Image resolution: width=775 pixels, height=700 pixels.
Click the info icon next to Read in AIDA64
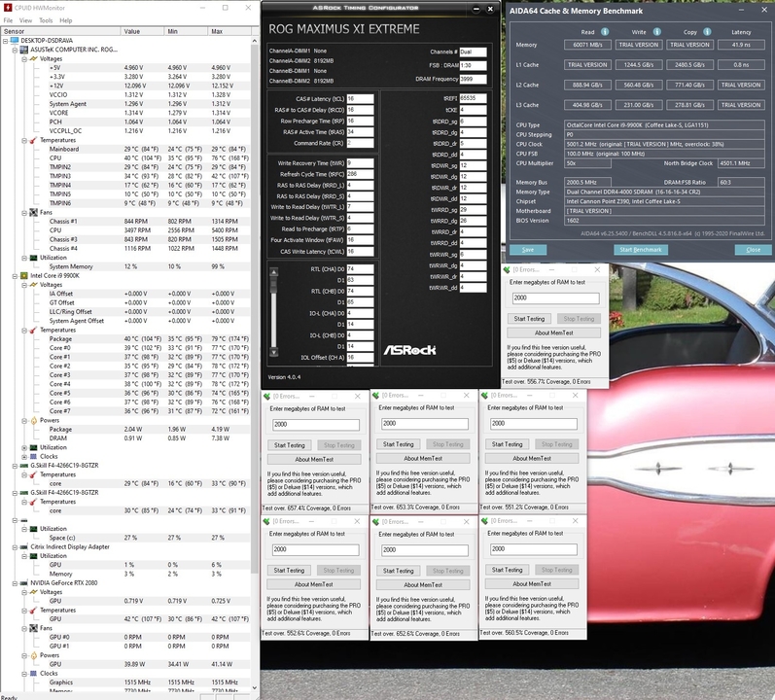click(x=605, y=32)
